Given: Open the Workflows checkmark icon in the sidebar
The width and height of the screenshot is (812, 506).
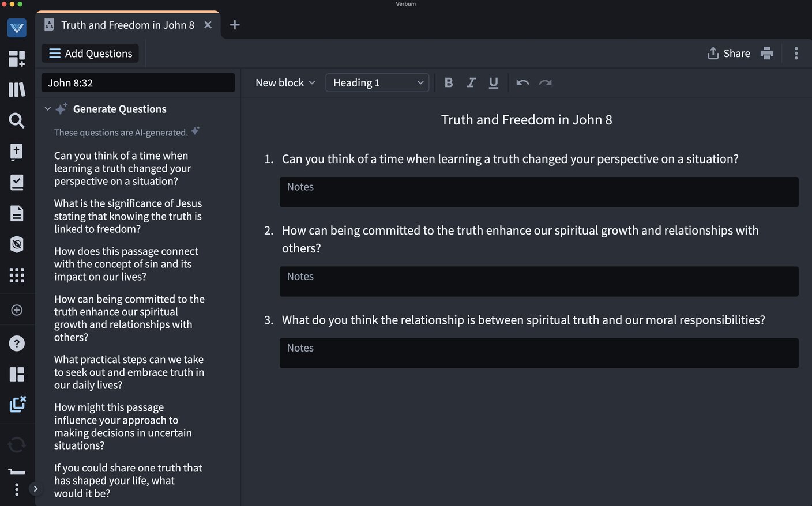Looking at the screenshot, I should (x=17, y=182).
